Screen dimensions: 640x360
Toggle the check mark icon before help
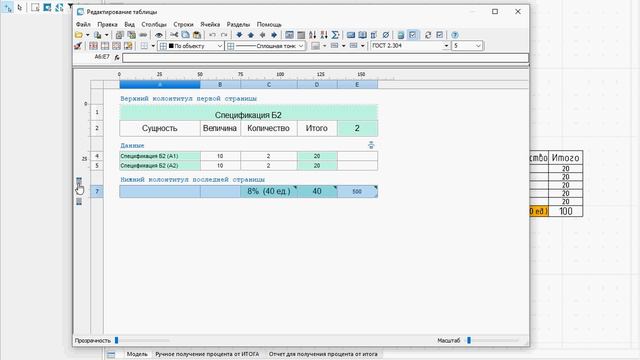click(x=440, y=35)
